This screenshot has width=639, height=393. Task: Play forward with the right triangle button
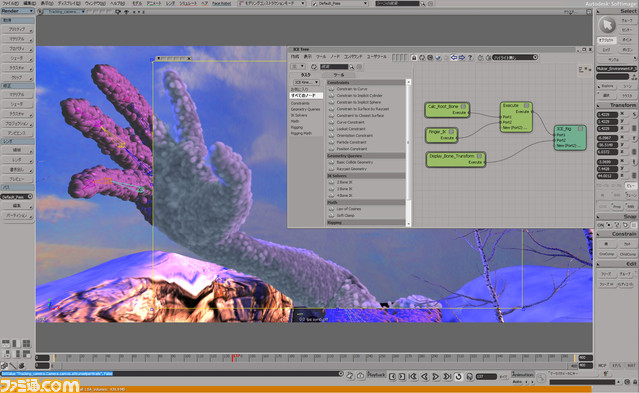coord(436,376)
